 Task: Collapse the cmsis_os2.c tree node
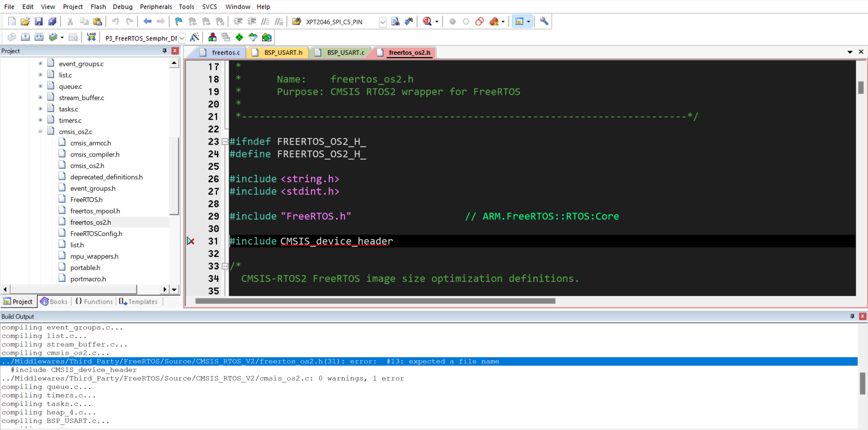pos(40,131)
